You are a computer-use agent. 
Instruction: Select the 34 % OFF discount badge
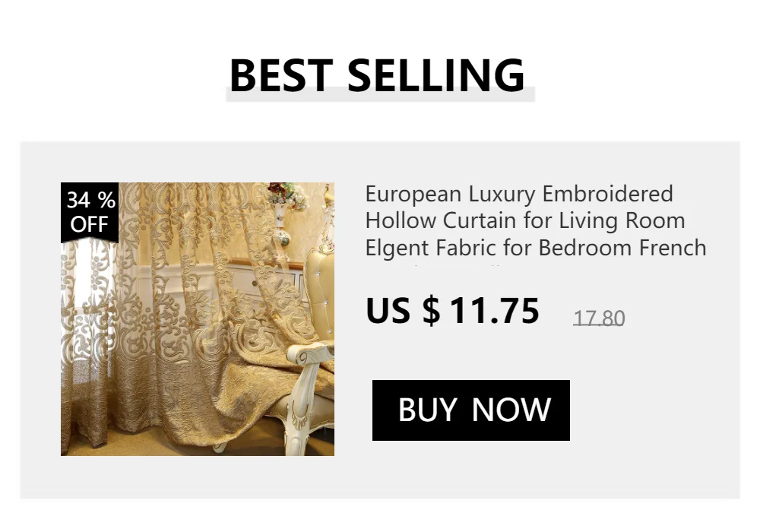coord(90,212)
